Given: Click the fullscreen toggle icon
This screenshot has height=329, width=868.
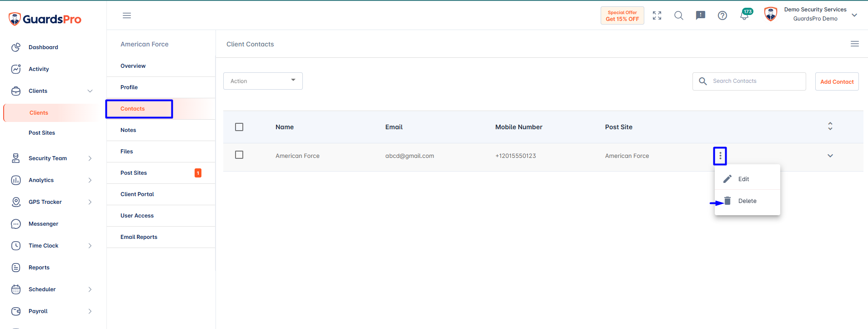Looking at the screenshot, I should coord(657,15).
